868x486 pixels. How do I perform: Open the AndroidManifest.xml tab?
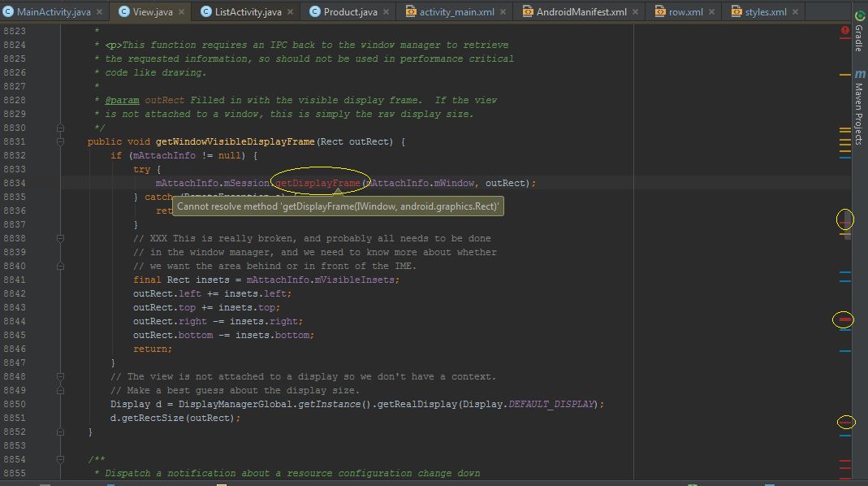point(581,11)
